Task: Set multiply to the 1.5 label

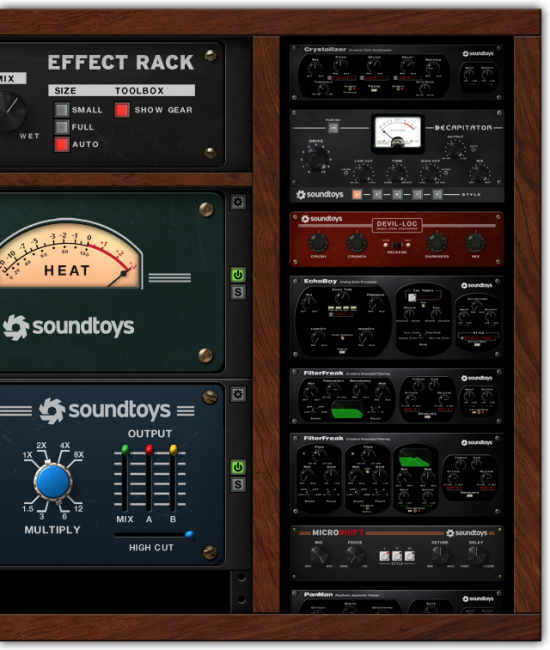Action: (28, 509)
